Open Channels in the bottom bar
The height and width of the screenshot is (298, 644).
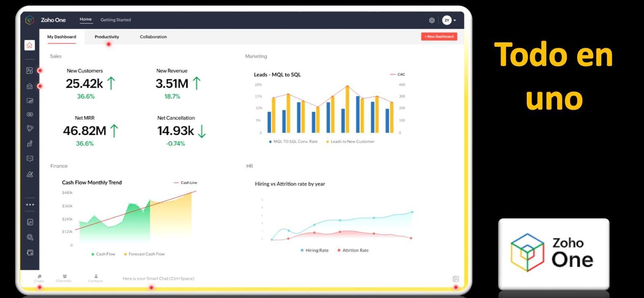(x=64, y=278)
